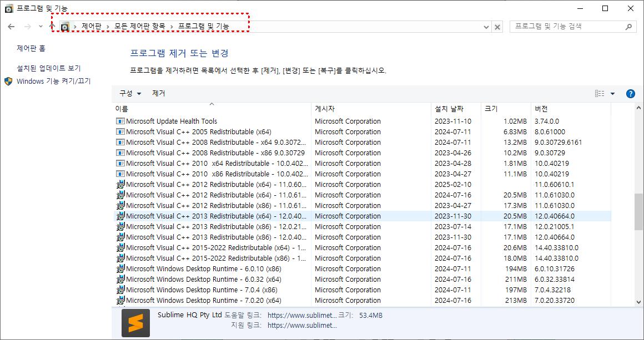The image size is (644, 340).
Task: Click the Desktop Runtime 6.0.10 x86 icon
Action: 120,268
